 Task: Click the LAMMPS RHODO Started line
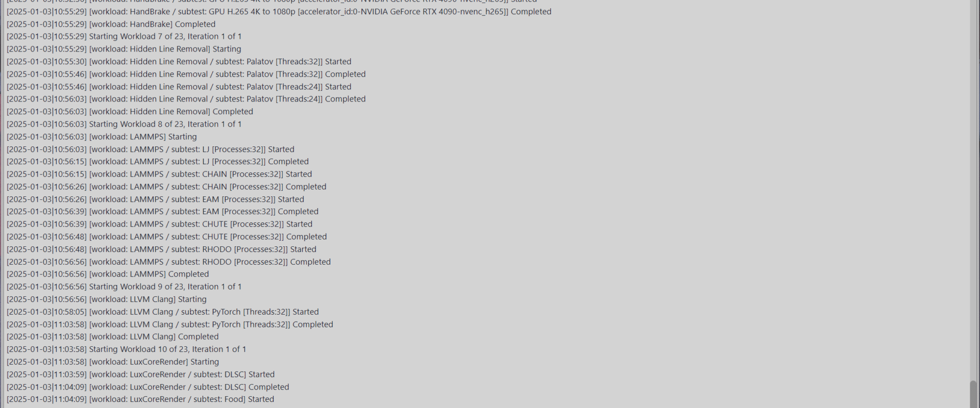pyautogui.click(x=161, y=249)
